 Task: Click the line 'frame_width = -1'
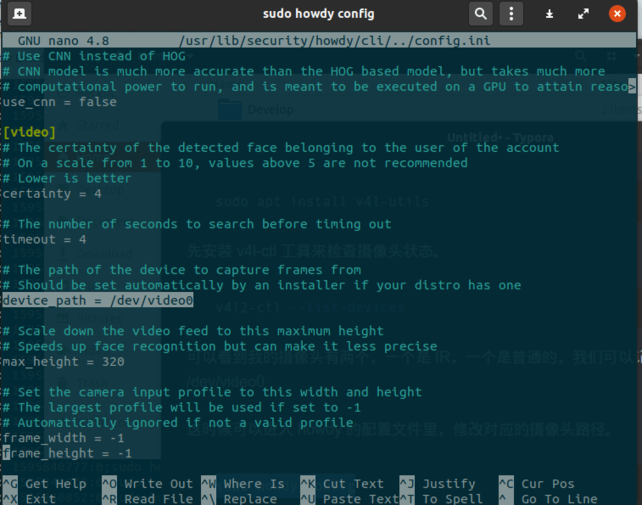click(63, 438)
